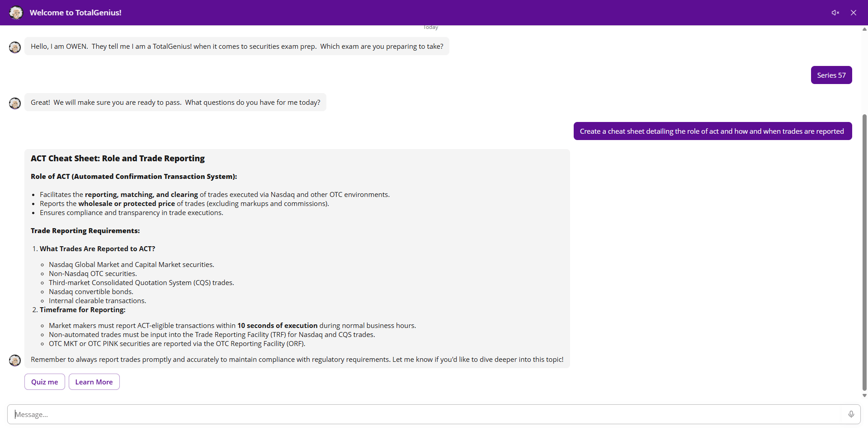
Task: Close the TotalGenius chat window
Action: 853,13
